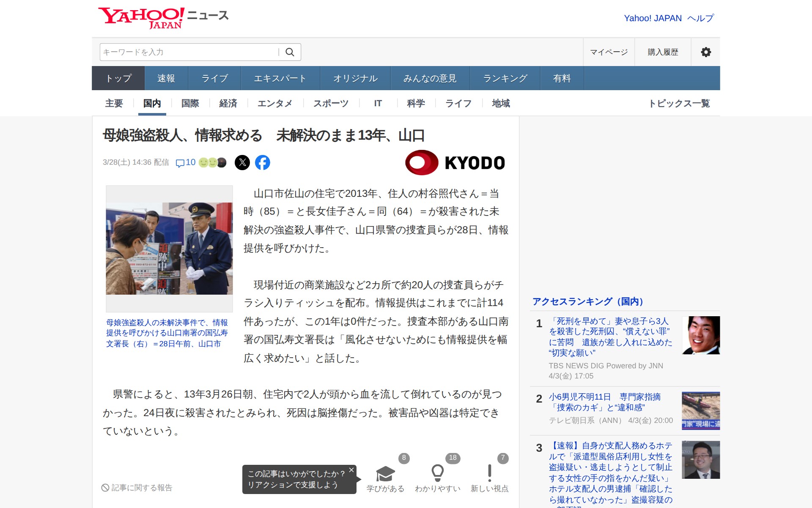Click the search magnifier icon
This screenshot has width=812, height=508.
pos(290,52)
